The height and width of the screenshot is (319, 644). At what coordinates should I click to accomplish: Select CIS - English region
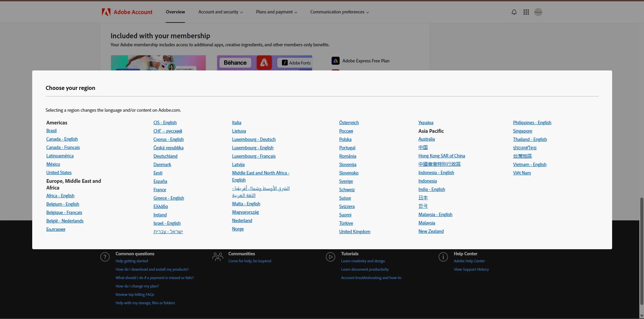pyautogui.click(x=165, y=123)
